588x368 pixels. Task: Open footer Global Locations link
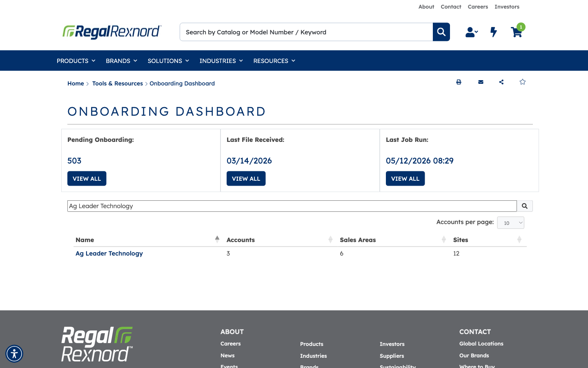(481, 344)
